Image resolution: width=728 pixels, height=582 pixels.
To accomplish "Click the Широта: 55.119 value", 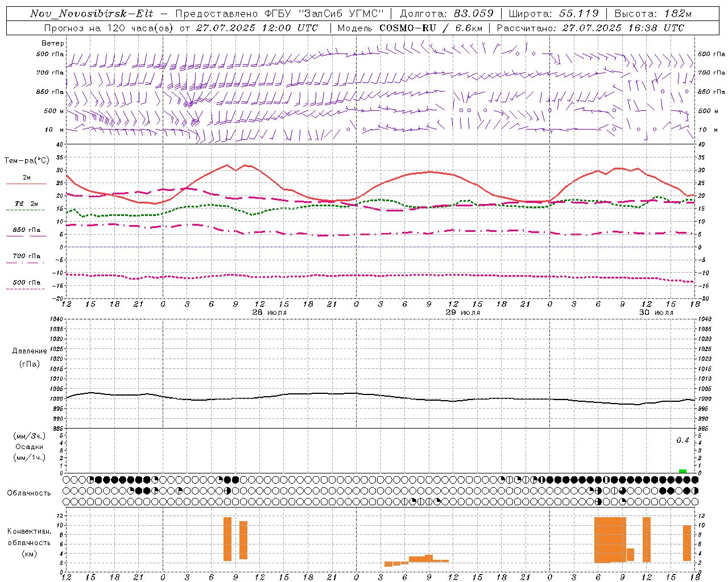I will pos(553,14).
